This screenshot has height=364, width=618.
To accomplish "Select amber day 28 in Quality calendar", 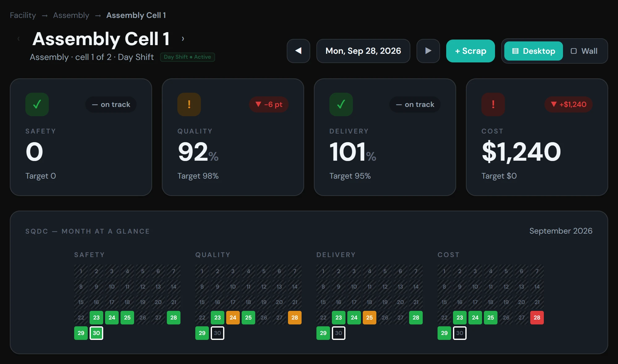I will click(x=295, y=318).
